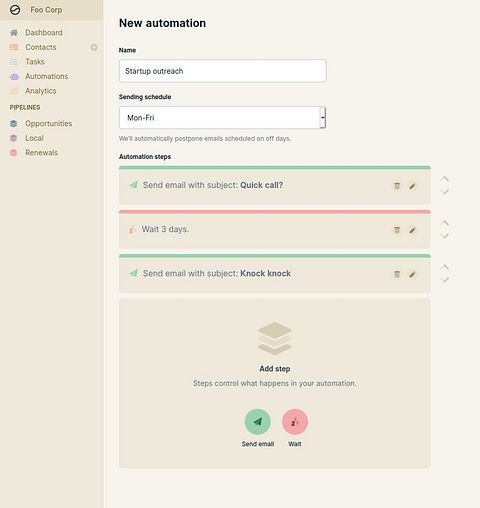Move Wait 3 days step down
Viewport: 480px width, 508px height.
445,236
